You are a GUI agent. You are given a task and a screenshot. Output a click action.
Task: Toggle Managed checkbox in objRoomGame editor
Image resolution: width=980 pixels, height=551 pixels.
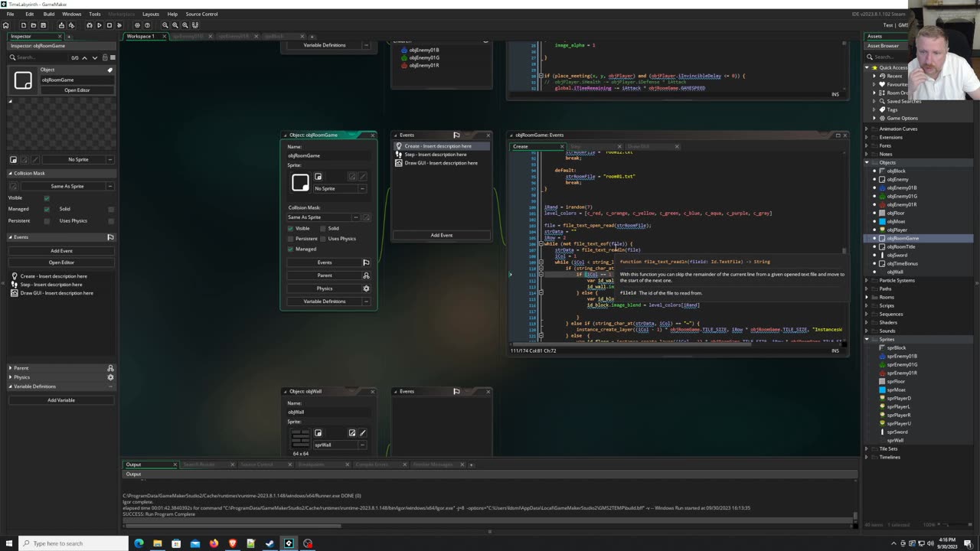(x=291, y=249)
